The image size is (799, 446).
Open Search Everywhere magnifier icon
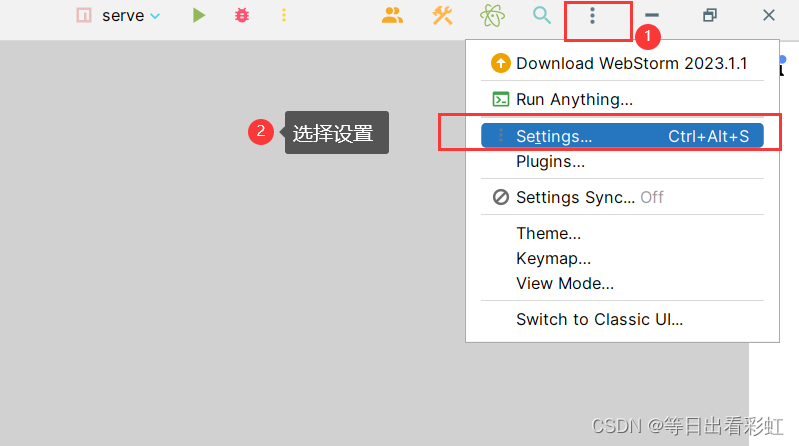pyautogui.click(x=542, y=15)
